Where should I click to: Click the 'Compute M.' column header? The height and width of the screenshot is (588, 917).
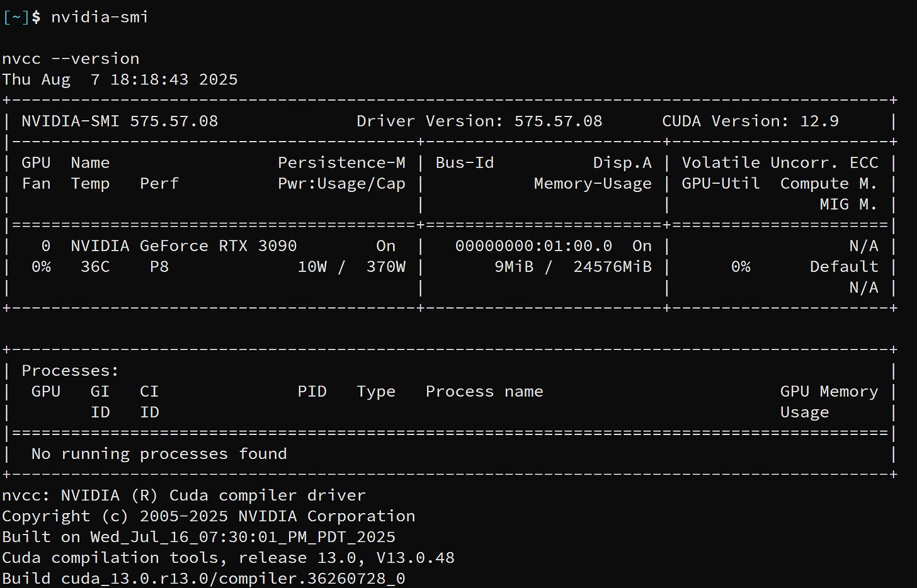[x=829, y=183]
